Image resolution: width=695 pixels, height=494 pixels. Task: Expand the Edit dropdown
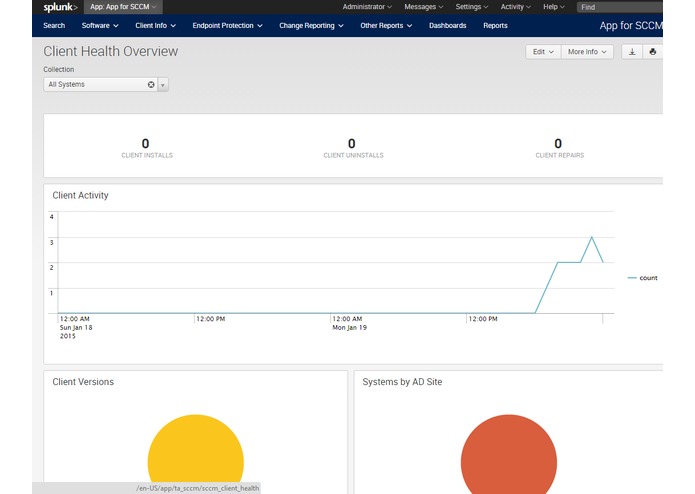(x=543, y=52)
